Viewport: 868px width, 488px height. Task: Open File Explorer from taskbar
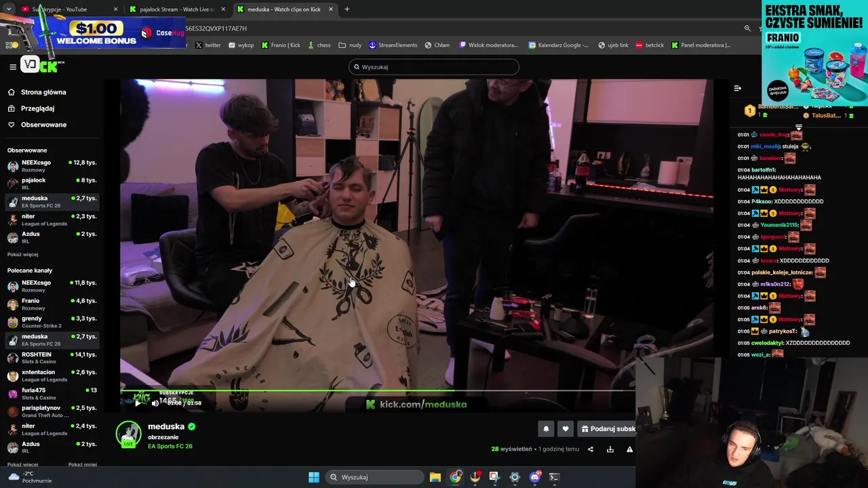coord(435,477)
